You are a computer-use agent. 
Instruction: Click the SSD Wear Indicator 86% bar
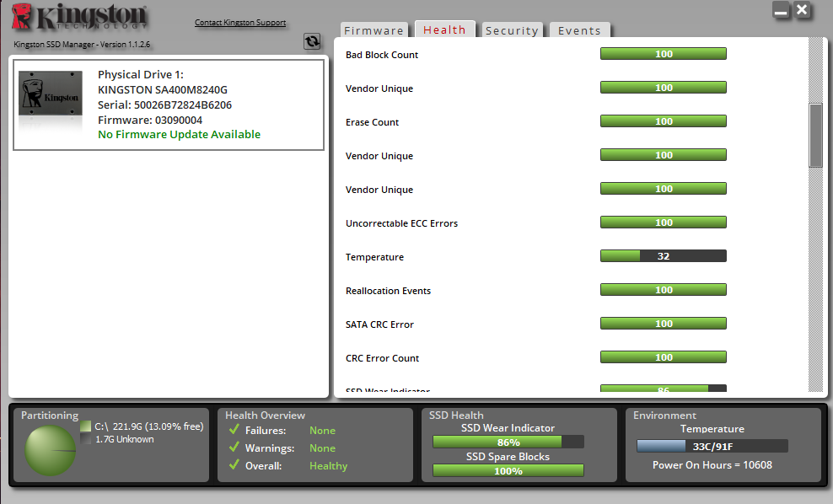click(x=508, y=442)
